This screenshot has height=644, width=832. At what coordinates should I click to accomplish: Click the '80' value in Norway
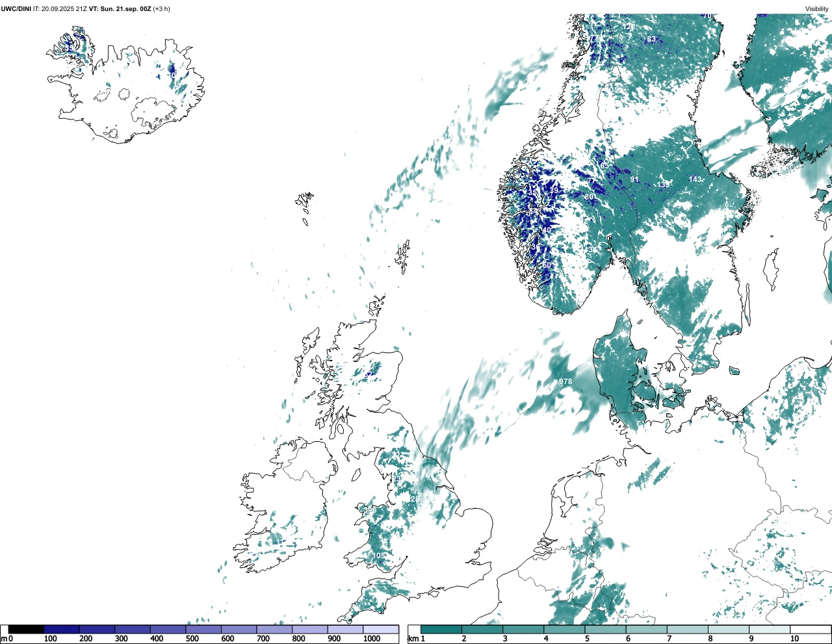click(590, 197)
